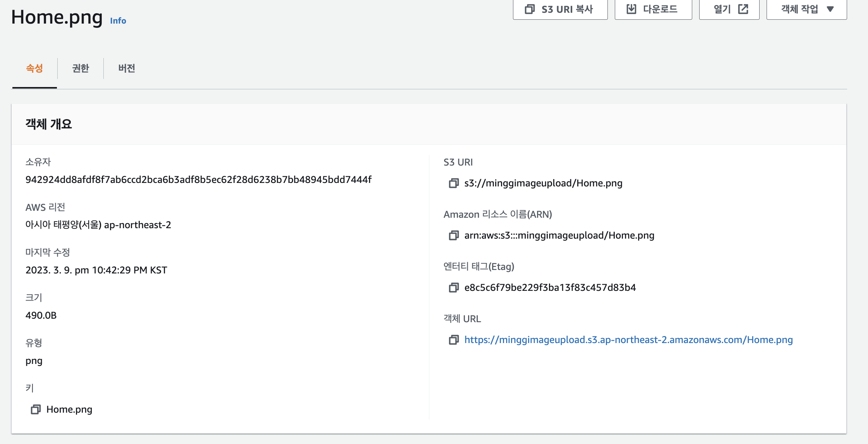
Task: Click the arn:aws:s3 resource name text
Action: pos(559,236)
